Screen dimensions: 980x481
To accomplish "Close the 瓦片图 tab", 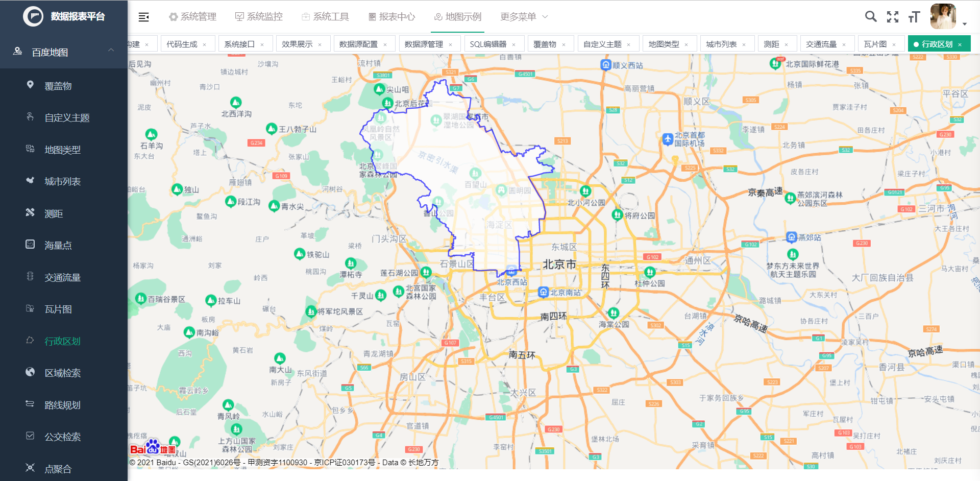I will (894, 44).
